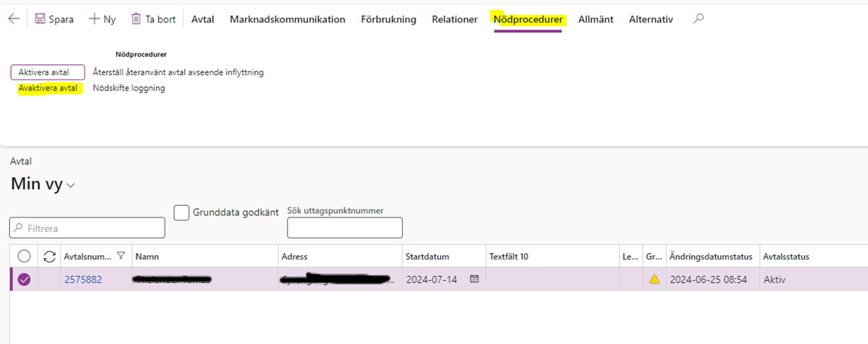The width and height of the screenshot is (868, 344).
Task: Click the Sök uttagspunktnummer input field
Action: click(344, 228)
